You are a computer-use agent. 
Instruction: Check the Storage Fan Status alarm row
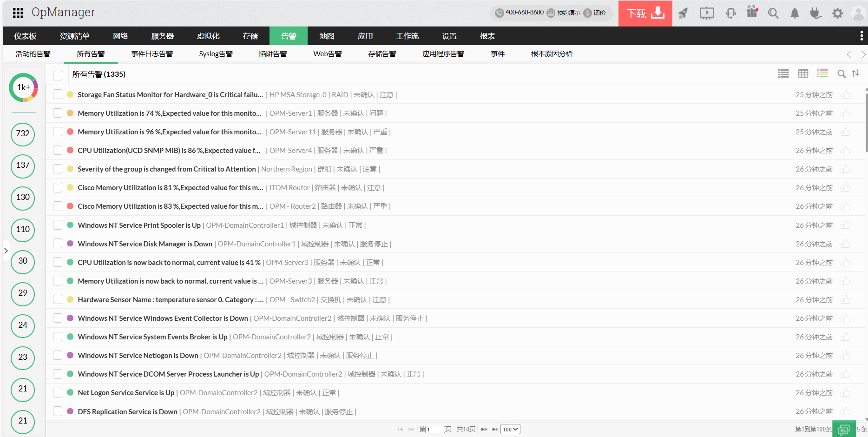point(58,94)
